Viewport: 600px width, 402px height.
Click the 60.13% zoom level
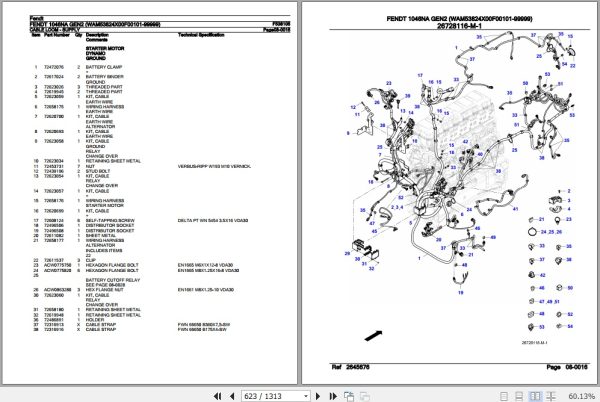click(x=581, y=396)
